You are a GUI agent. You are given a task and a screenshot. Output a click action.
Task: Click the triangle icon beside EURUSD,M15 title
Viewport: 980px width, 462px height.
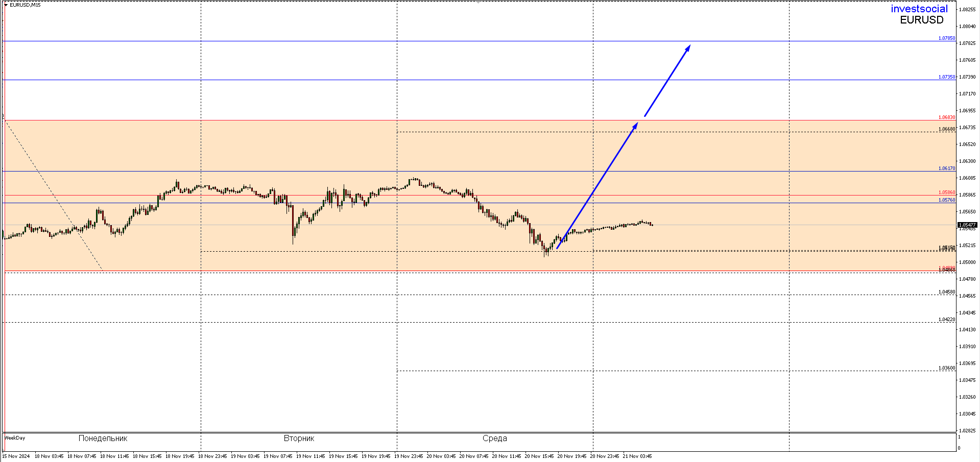tap(6, 5)
